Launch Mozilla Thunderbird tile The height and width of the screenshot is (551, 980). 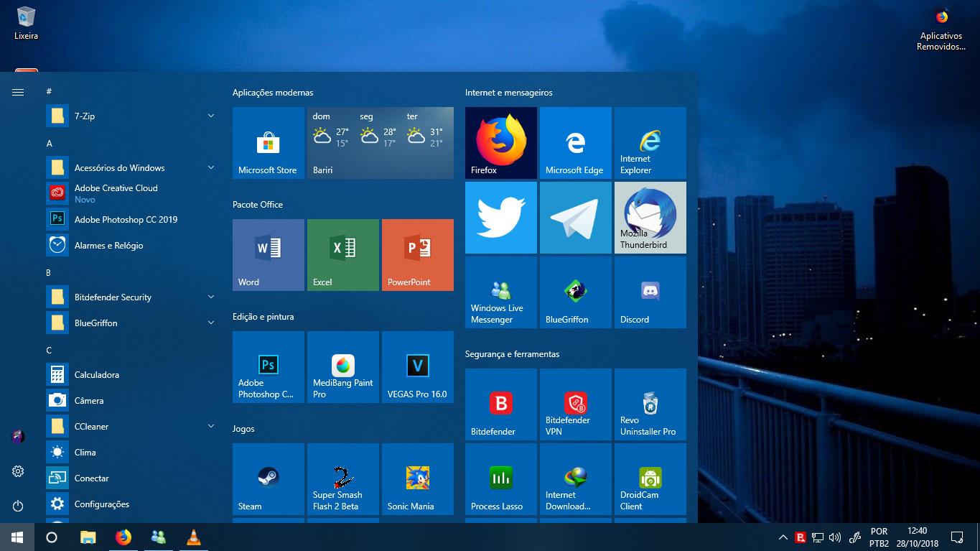(650, 218)
